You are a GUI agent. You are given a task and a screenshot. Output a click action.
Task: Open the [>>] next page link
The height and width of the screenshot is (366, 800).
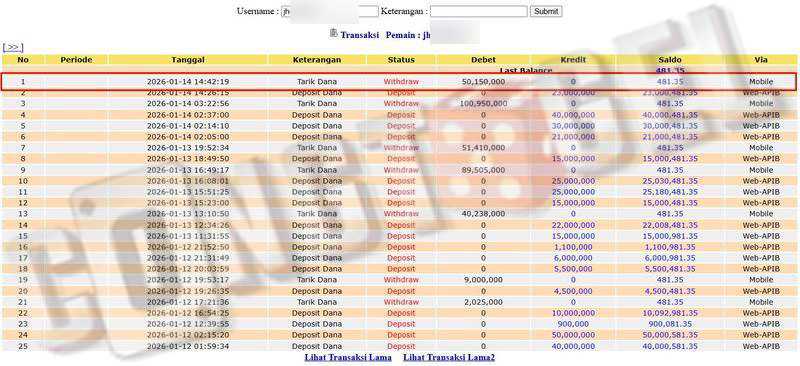(x=13, y=47)
